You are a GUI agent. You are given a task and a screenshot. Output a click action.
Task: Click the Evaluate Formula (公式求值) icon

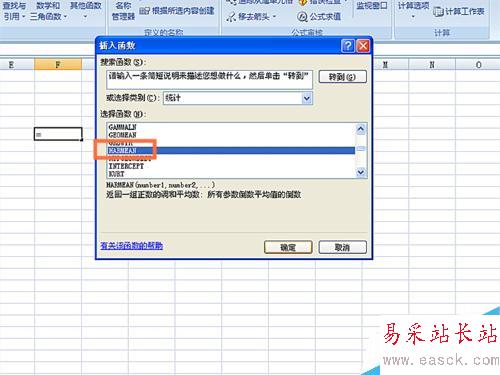coord(302,16)
